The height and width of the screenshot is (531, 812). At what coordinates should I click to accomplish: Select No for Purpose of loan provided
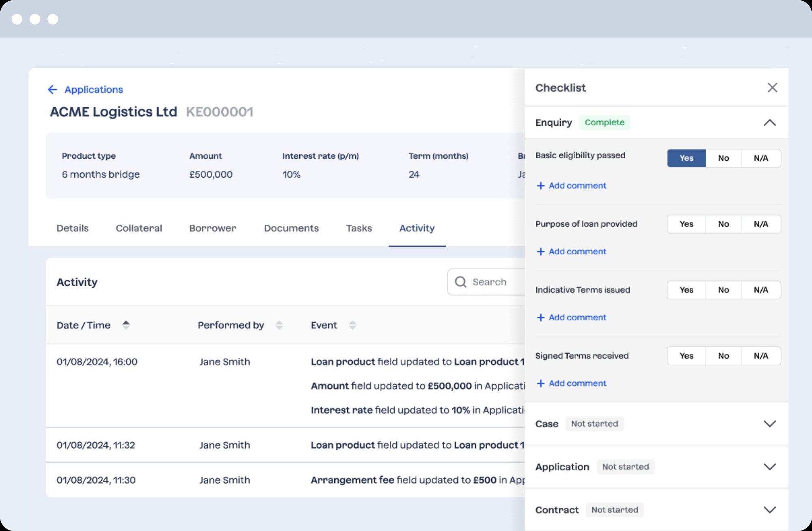(723, 224)
